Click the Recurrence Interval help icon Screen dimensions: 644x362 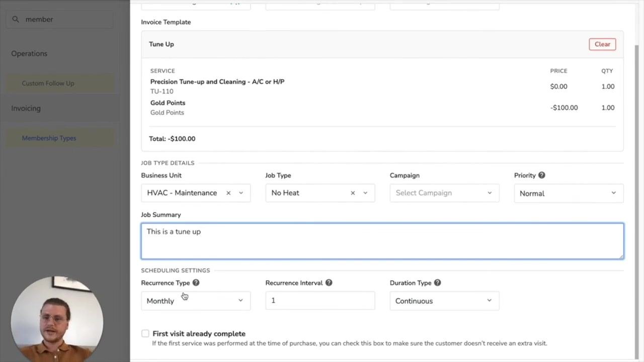(329, 283)
